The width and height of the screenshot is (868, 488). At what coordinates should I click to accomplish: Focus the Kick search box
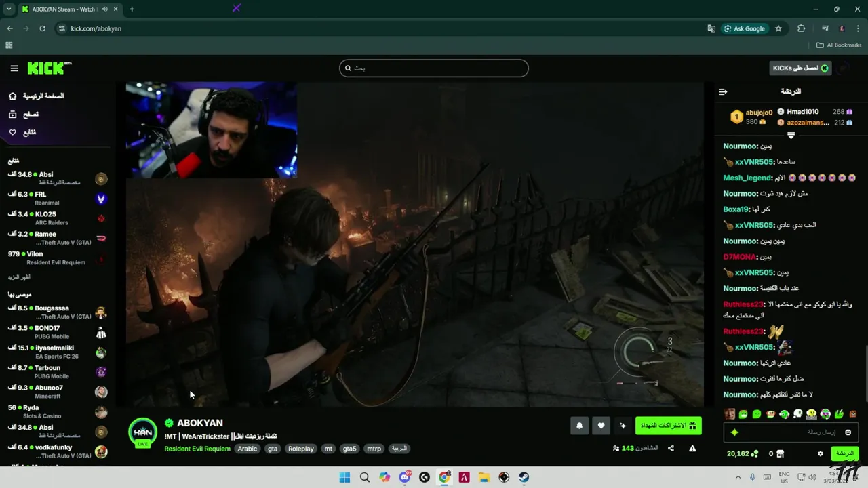point(434,68)
